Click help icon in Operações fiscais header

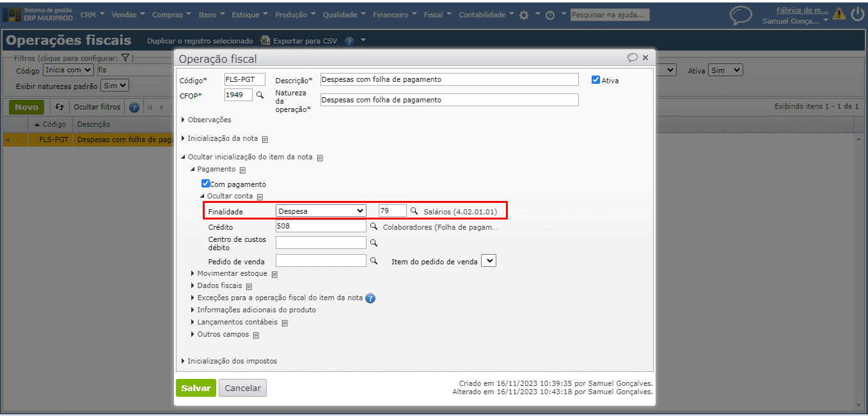coord(349,41)
